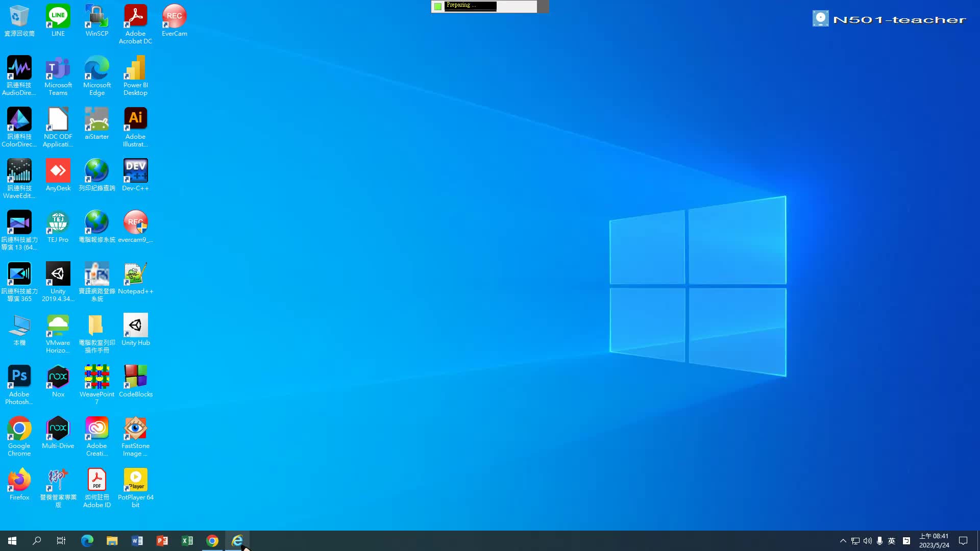Select the PowerDirector 13 desktop shortcut
980x551 pixels.
pyautogui.click(x=19, y=231)
